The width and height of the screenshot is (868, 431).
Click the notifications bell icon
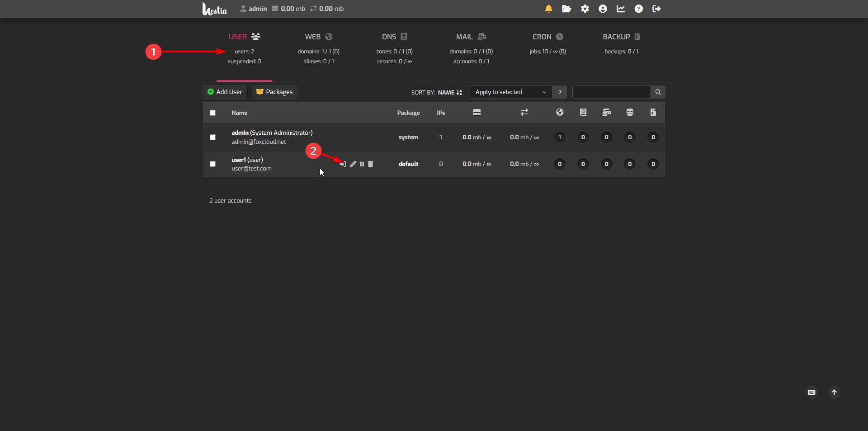click(x=548, y=9)
